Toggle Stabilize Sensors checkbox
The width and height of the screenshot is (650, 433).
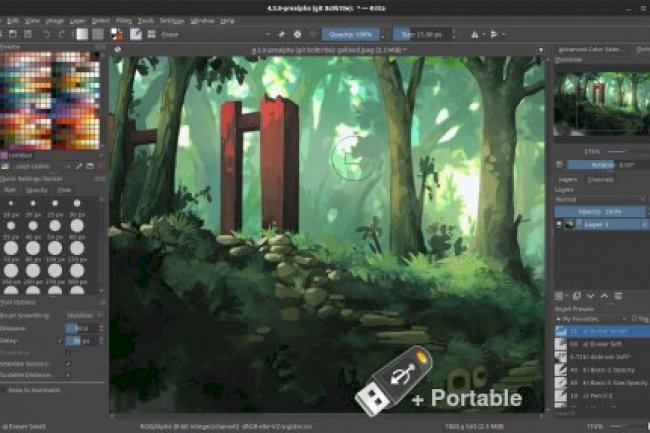(68, 364)
